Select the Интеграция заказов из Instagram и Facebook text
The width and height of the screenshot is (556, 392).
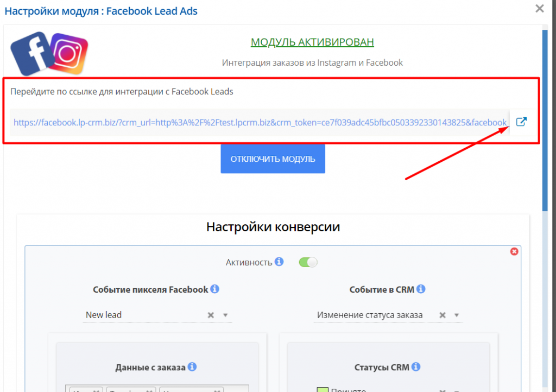click(312, 63)
